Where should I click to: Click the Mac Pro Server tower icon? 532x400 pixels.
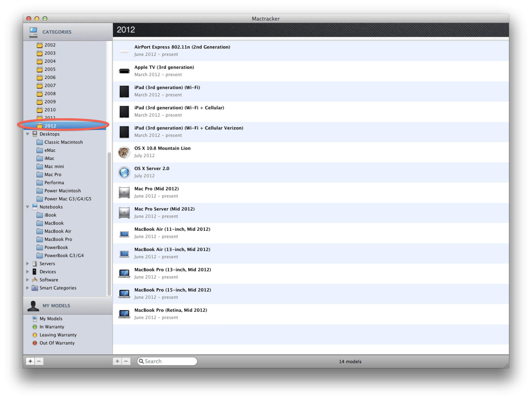point(124,213)
